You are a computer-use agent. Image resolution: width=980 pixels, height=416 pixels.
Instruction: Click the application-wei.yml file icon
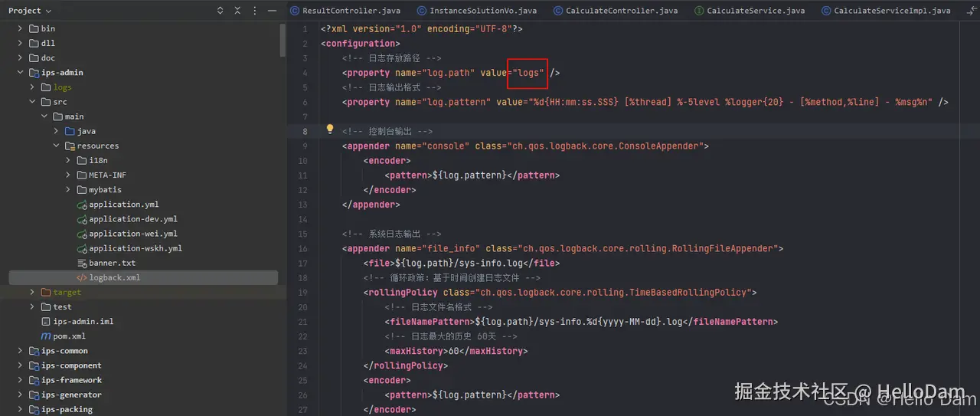(x=82, y=234)
